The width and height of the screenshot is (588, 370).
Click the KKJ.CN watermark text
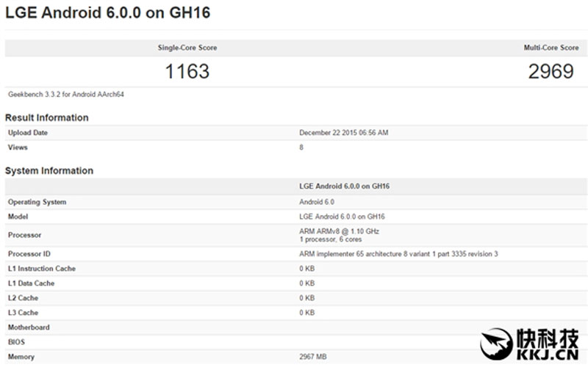coord(548,355)
